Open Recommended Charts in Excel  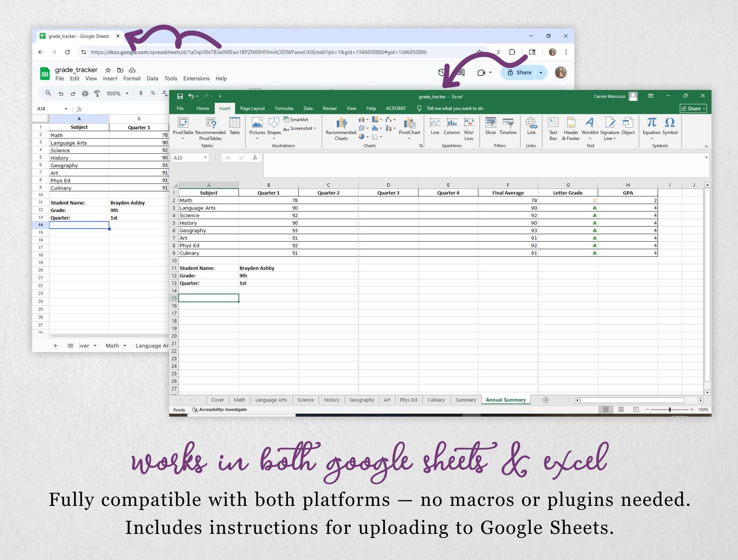(341, 129)
